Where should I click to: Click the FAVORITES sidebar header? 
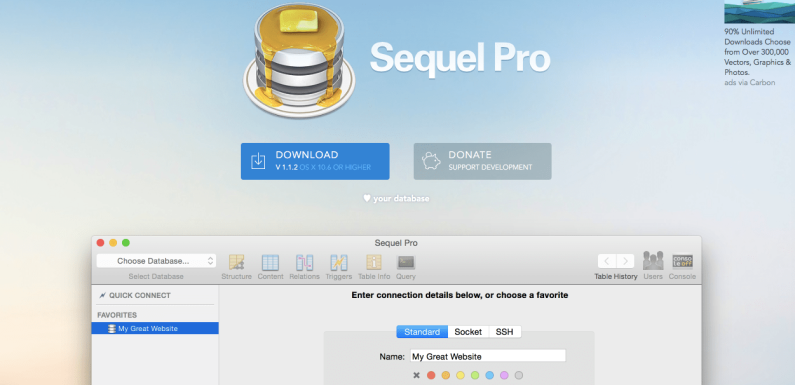pyautogui.click(x=117, y=315)
